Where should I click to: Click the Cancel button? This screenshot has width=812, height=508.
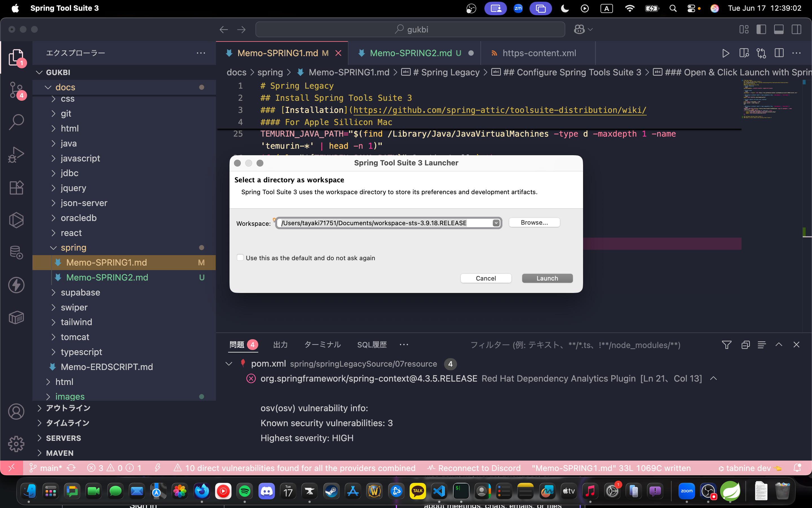point(486,278)
